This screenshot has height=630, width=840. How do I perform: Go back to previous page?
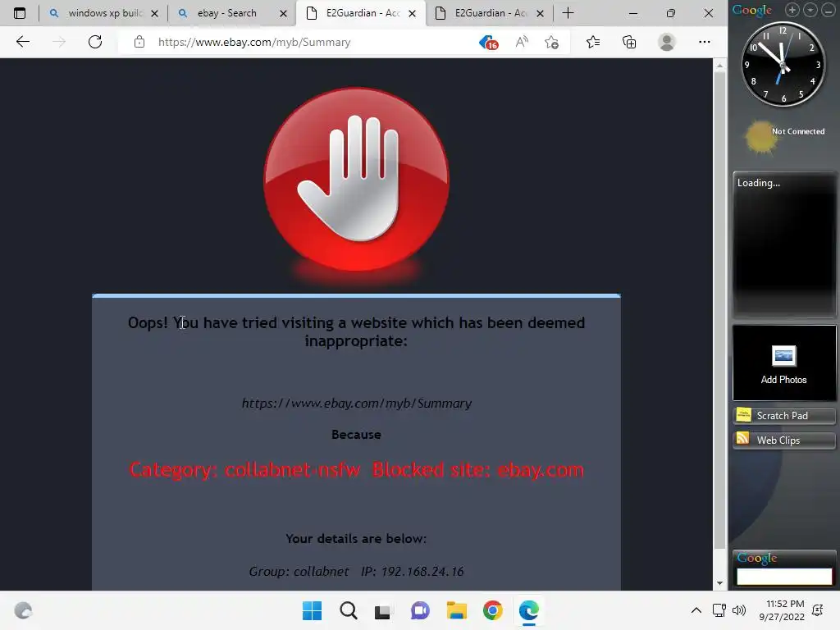pos(22,42)
